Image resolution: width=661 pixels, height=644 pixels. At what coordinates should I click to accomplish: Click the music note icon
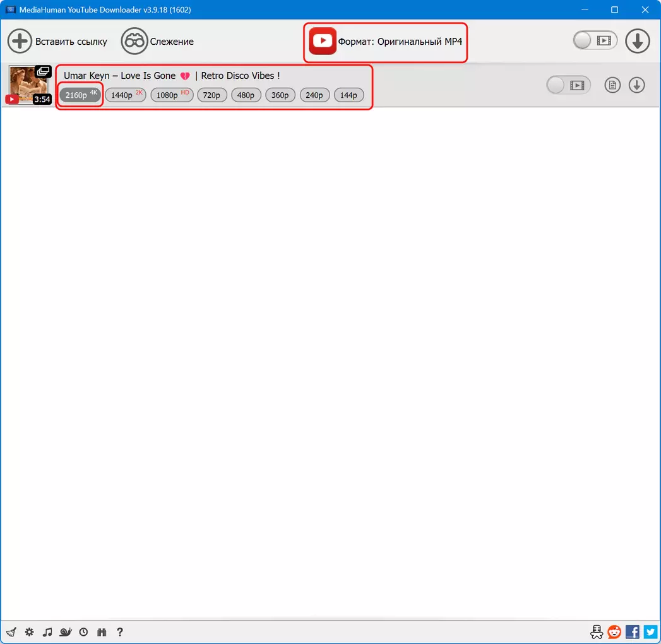[47, 632]
